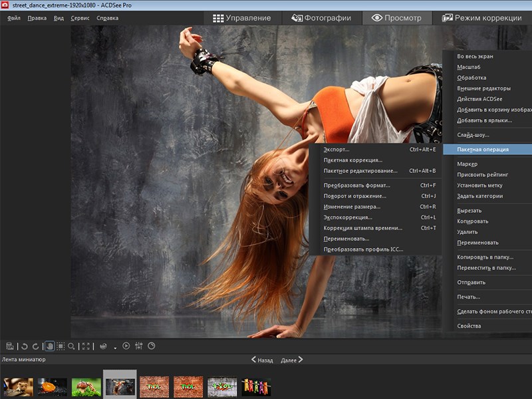Switch to the Управление mode tab

coord(242,18)
